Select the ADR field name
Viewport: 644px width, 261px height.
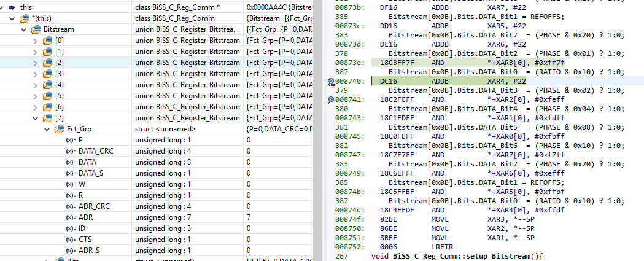click(86, 217)
